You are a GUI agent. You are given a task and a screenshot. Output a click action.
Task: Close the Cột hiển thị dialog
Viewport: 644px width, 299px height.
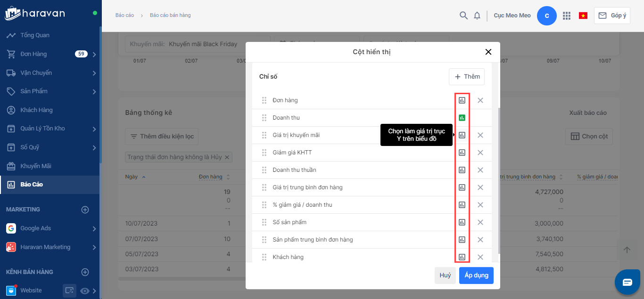click(488, 52)
